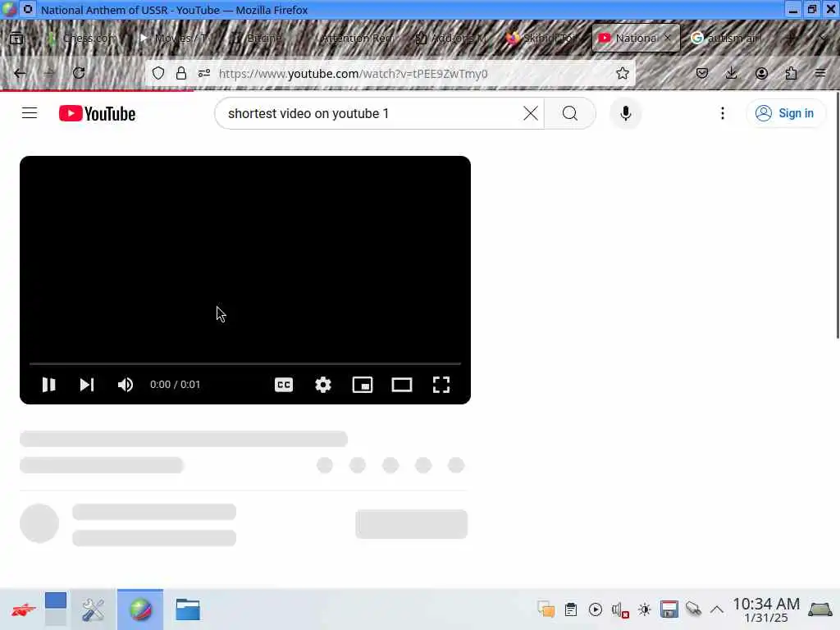This screenshot has height=630, width=840.
Task: Switch to the Attention Req tab
Action: click(x=358, y=38)
